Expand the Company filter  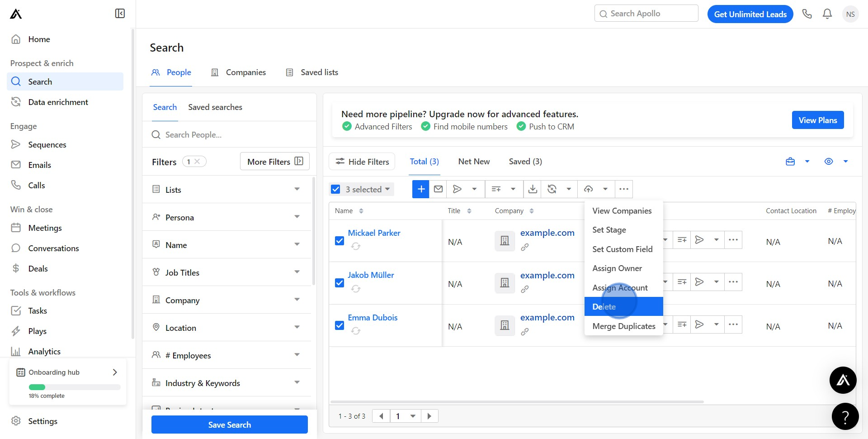click(226, 300)
